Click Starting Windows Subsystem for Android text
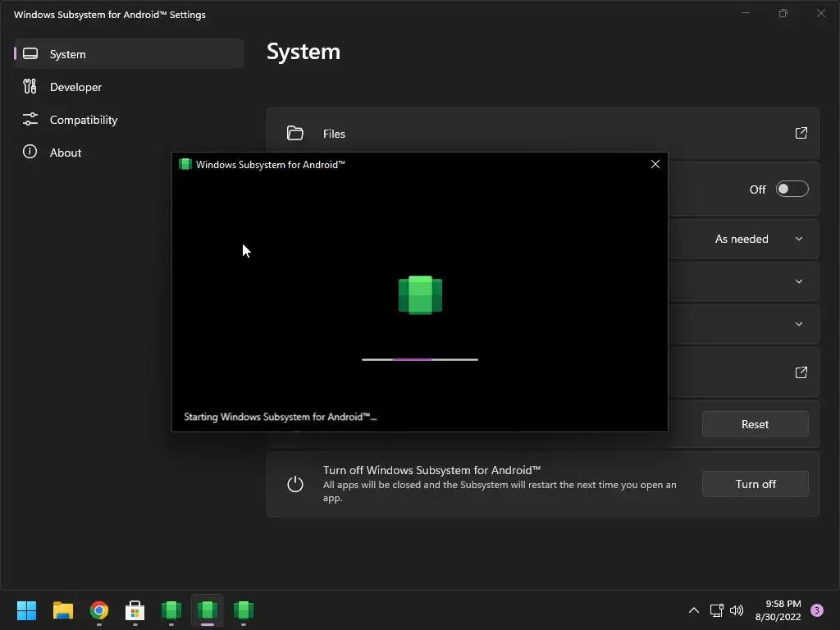 click(x=281, y=417)
